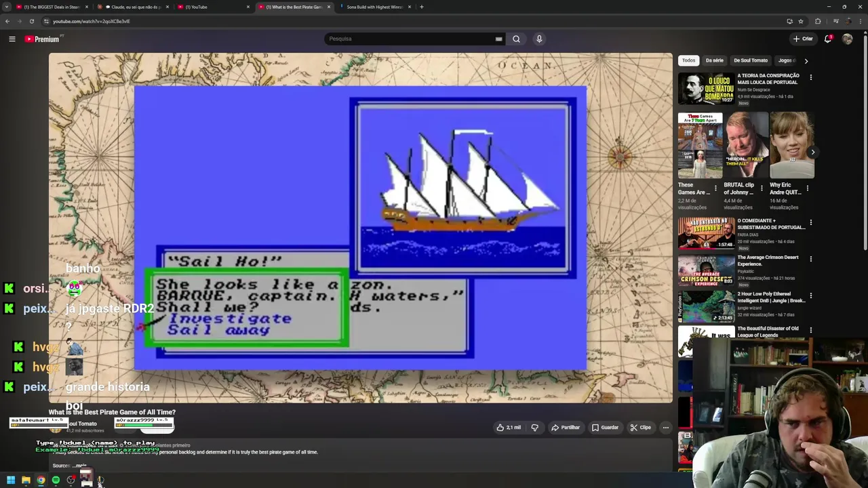Viewport: 868px width, 488px height.
Task: Close the (1) YouTube tab
Action: pos(248,7)
